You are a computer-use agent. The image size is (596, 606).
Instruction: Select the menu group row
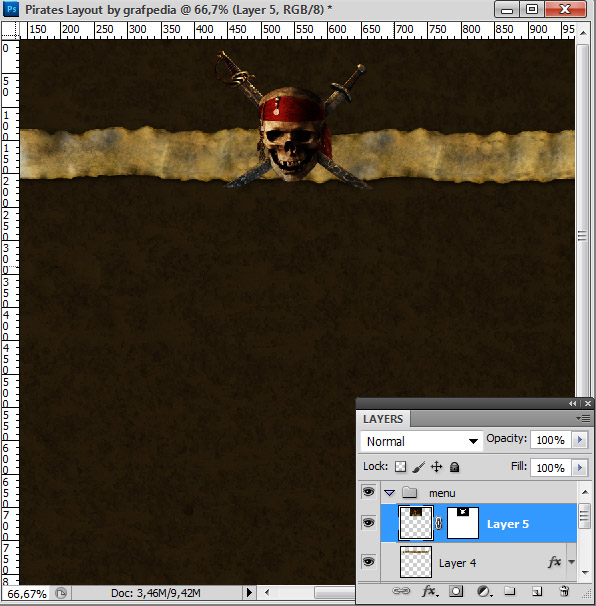tap(479, 493)
